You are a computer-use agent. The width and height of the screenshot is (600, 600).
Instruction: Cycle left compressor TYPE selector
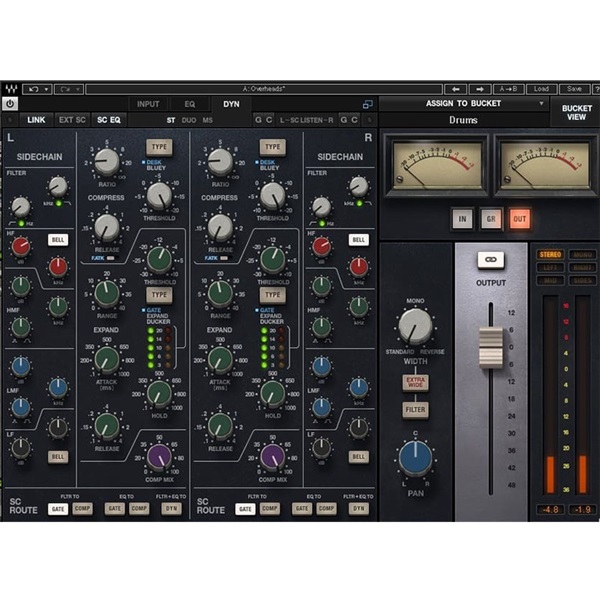pyautogui.click(x=159, y=147)
